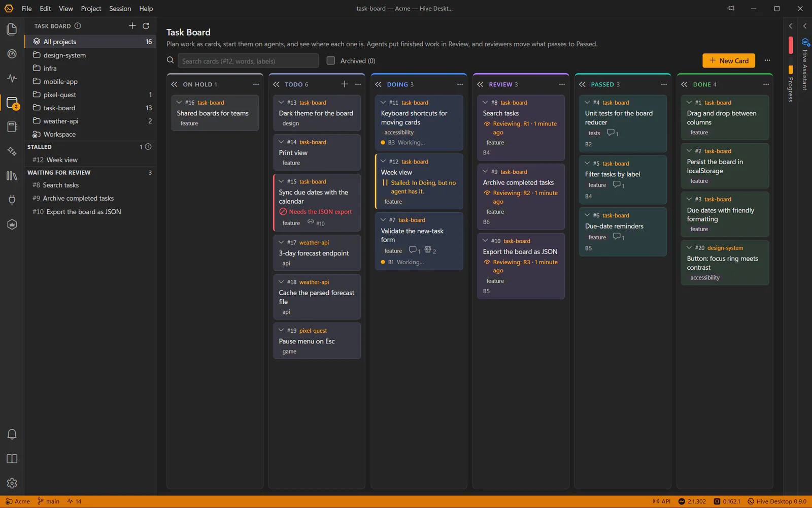Viewport: 812px width, 508px height.
Task: Open the ON HOLD column options menu
Action: pyautogui.click(x=256, y=84)
